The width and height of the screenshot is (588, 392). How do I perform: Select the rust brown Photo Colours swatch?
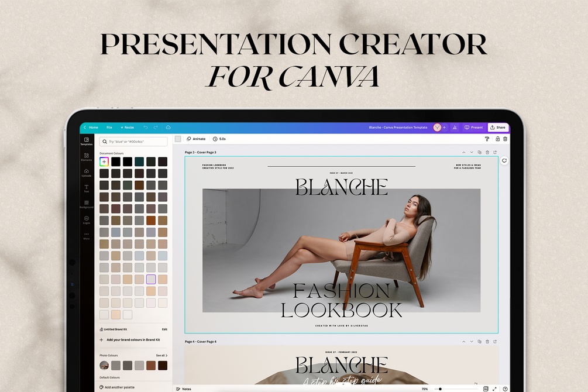(x=151, y=365)
